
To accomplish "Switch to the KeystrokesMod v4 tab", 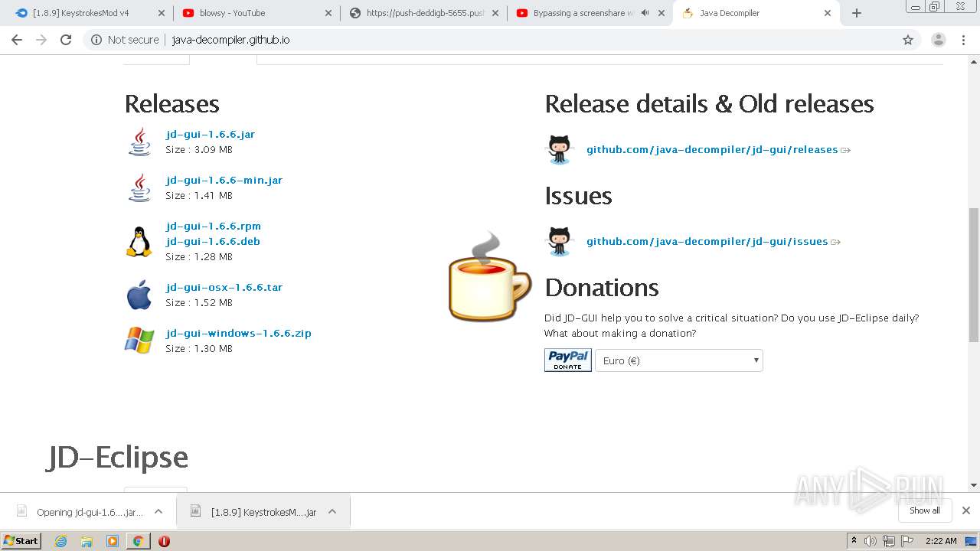I will tap(88, 13).
